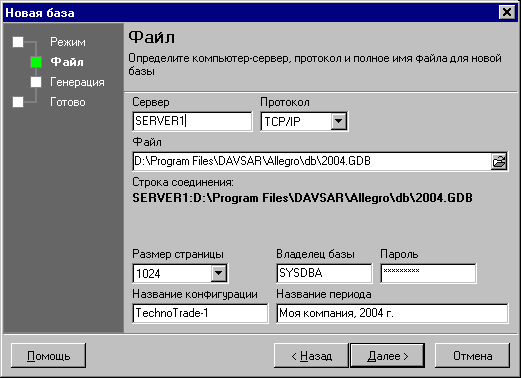This screenshot has height=378, width=521.
Task: Click the TCP/IP value in Протокол combo
Action: click(282, 122)
